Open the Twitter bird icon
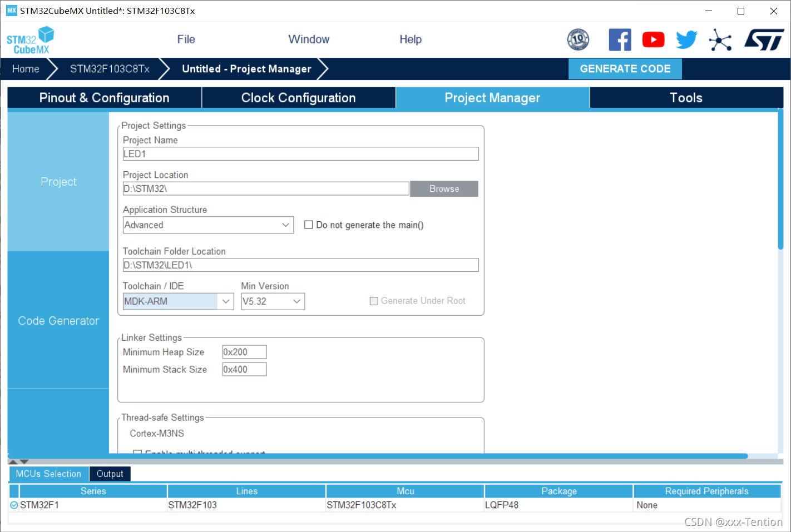The width and height of the screenshot is (791, 532). [686, 39]
